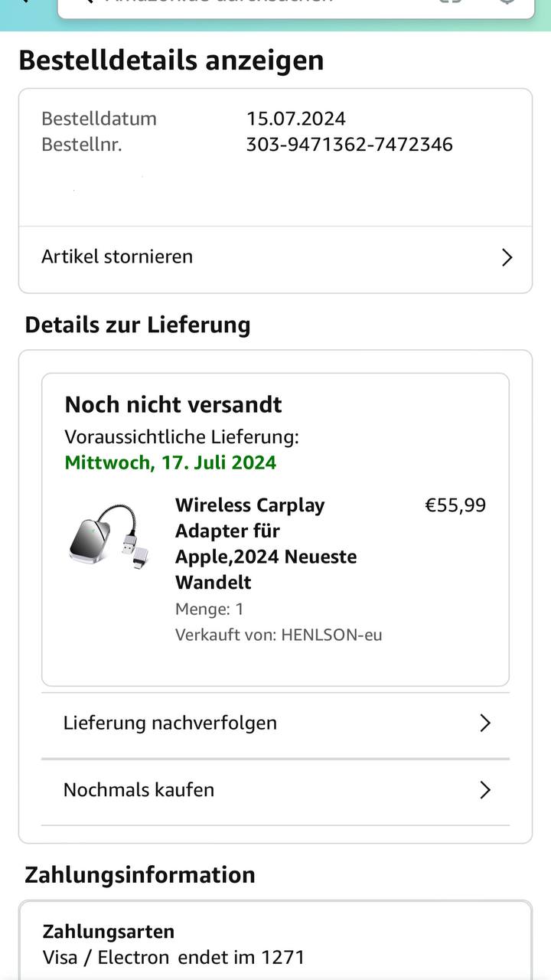
Task: Tap the €55,99 item price
Action: (x=455, y=505)
